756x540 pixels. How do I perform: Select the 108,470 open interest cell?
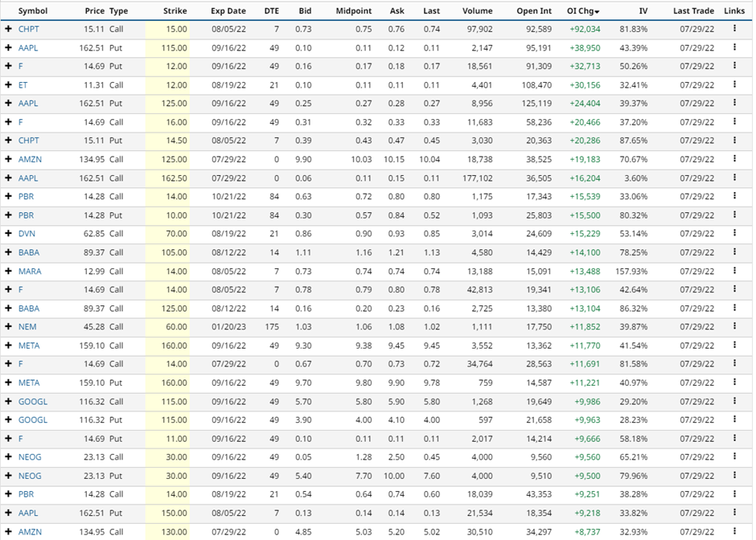tap(536, 85)
